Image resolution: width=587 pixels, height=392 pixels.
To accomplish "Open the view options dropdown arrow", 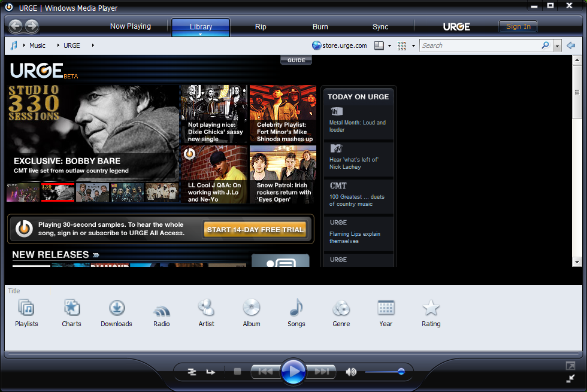I will click(x=414, y=45).
